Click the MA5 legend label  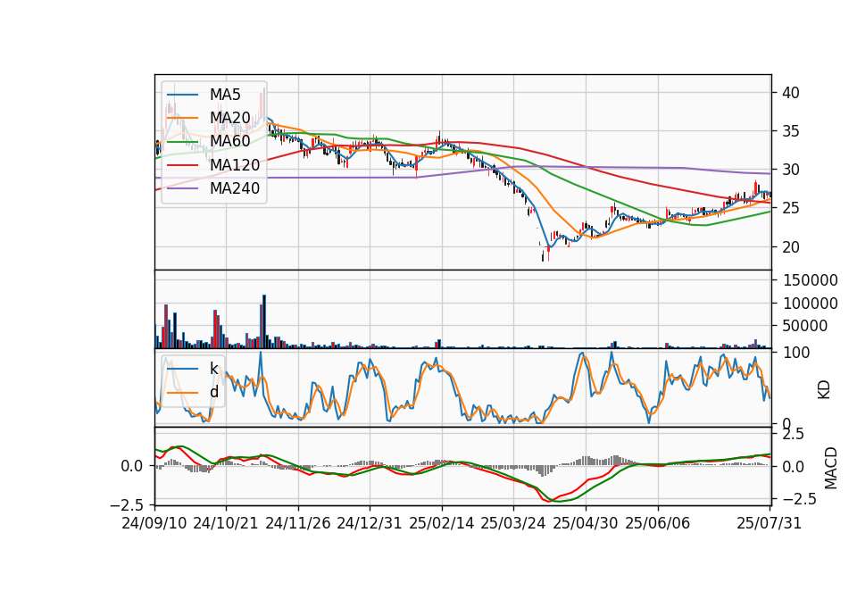click(x=225, y=95)
